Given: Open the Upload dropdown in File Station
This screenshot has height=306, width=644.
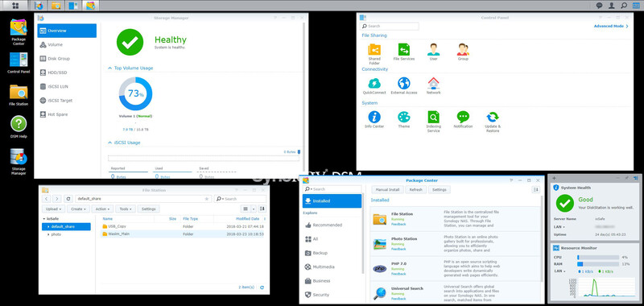Looking at the screenshot, I should point(52,209).
